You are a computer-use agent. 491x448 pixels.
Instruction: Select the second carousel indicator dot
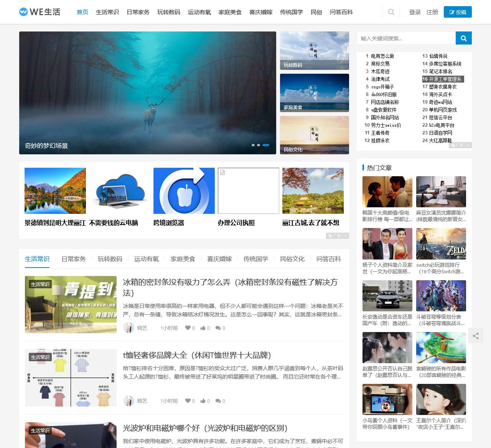click(259, 145)
